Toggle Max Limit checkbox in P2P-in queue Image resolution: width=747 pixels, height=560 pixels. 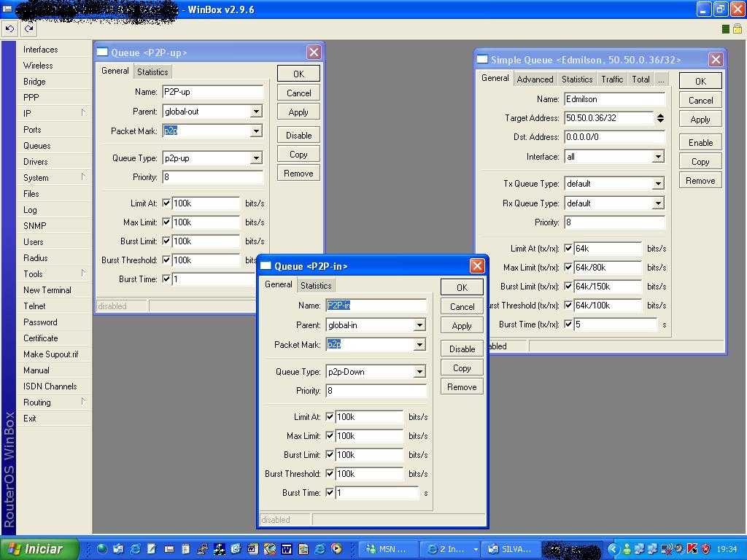click(x=329, y=436)
